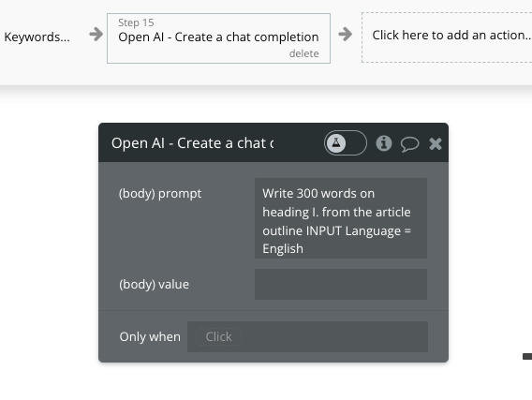This screenshot has width=532, height=400.
Task: Select the Step 15 Open AI action
Action: [x=218, y=38]
